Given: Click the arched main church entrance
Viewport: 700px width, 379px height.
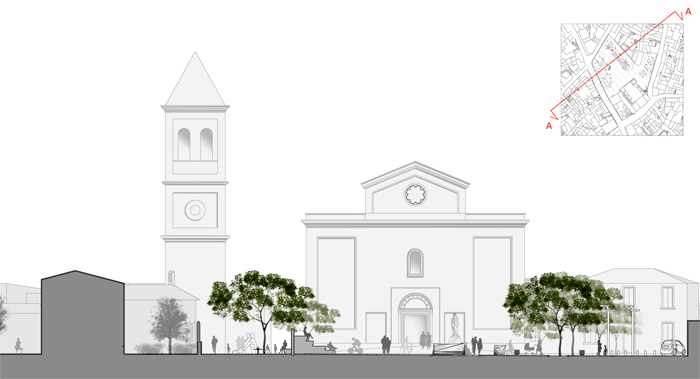Looking at the screenshot, I should pyautogui.click(x=415, y=319).
